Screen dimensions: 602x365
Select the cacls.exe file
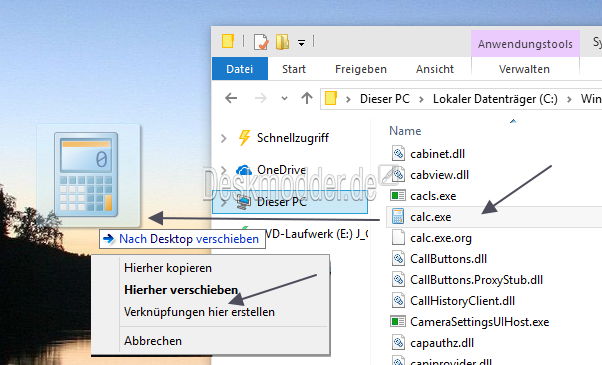(x=433, y=196)
